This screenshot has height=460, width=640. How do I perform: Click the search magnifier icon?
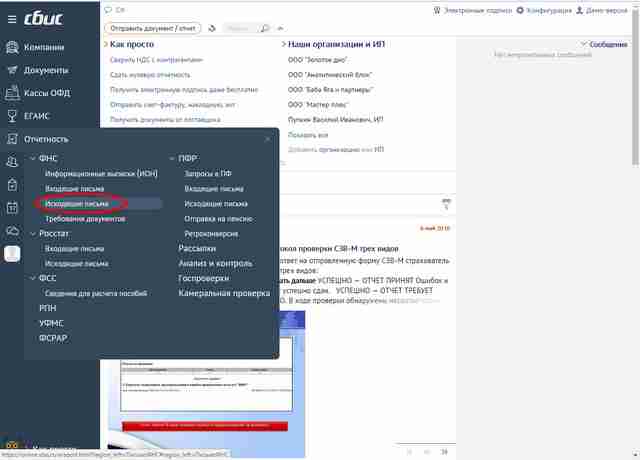[x=264, y=29]
